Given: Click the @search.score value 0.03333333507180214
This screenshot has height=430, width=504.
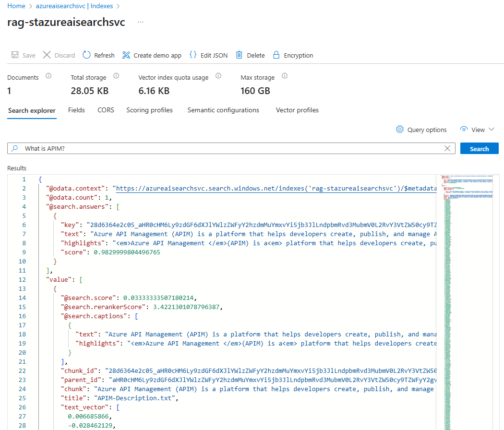Looking at the screenshot, I should [158, 298].
